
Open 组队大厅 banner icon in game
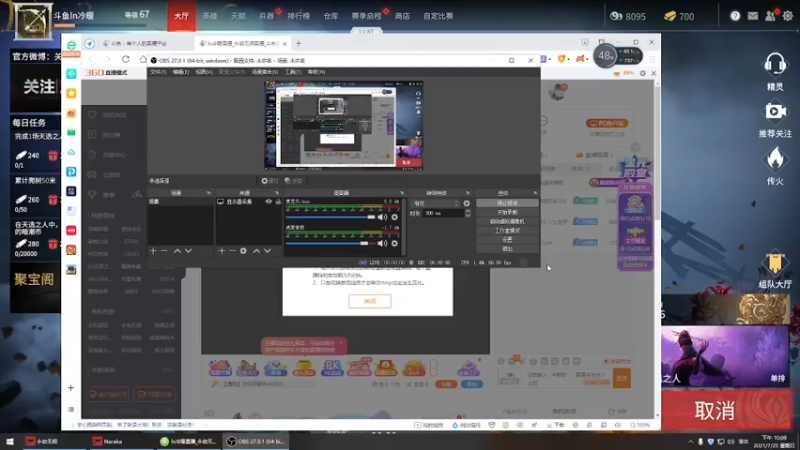(x=775, y=262)
